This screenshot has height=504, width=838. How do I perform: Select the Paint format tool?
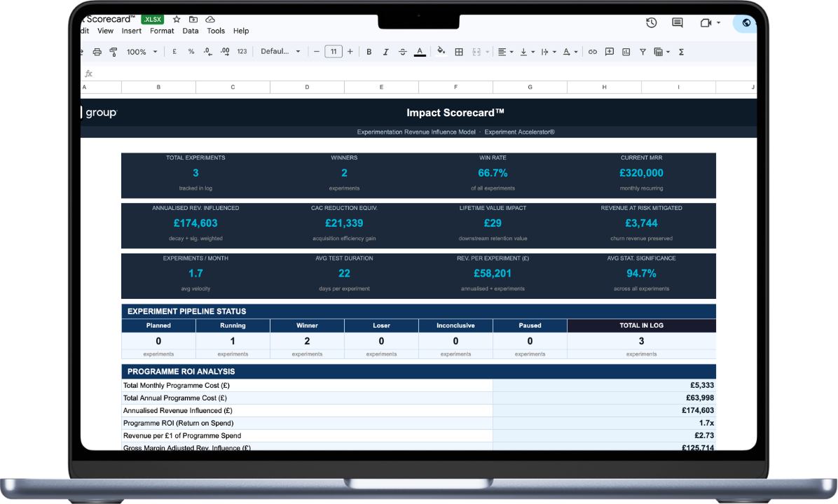(114, 51)
